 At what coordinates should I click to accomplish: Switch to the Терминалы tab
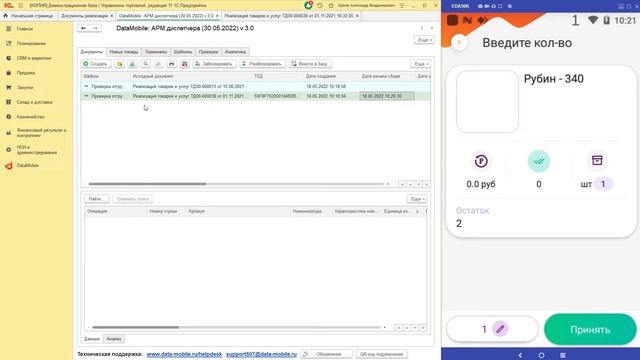click(x=156, y=52)
